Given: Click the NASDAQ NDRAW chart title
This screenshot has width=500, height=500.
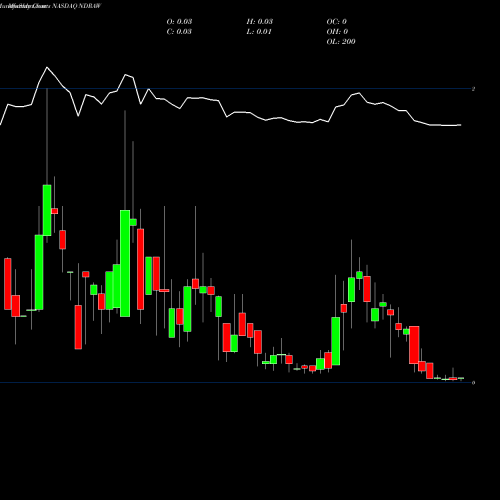Looking at the screenshot, I should 76,6.
